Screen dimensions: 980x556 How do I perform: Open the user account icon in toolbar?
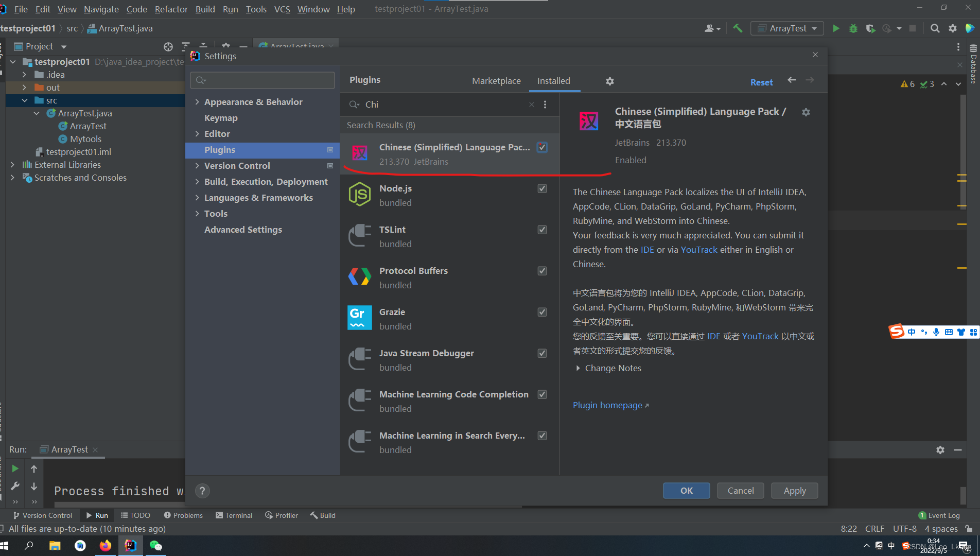pos(712,28)
